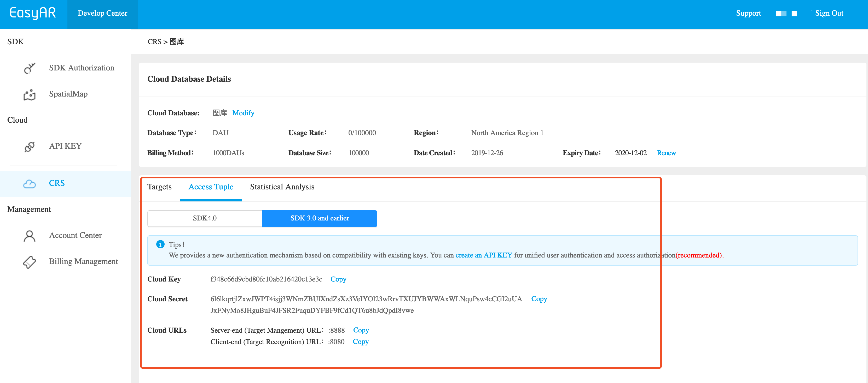Image resolution: width=868 pixels, height=383 pixels.
Task: Copy the Cloud Secret value
Action: [x=539, y=299]
